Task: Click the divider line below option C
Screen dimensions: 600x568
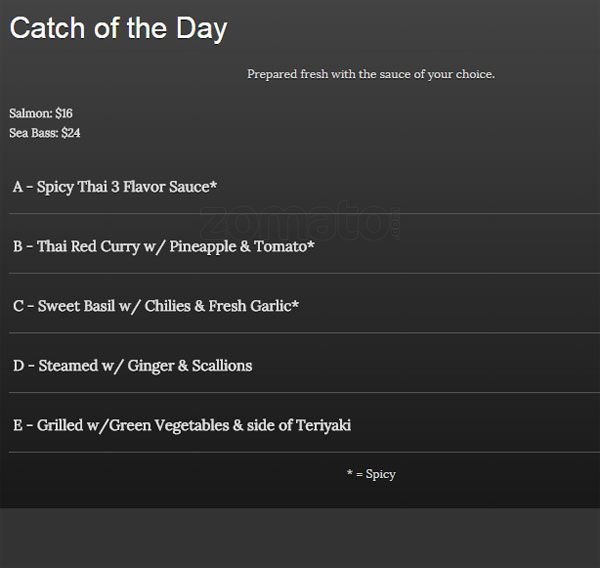Action: click(300, 332)
